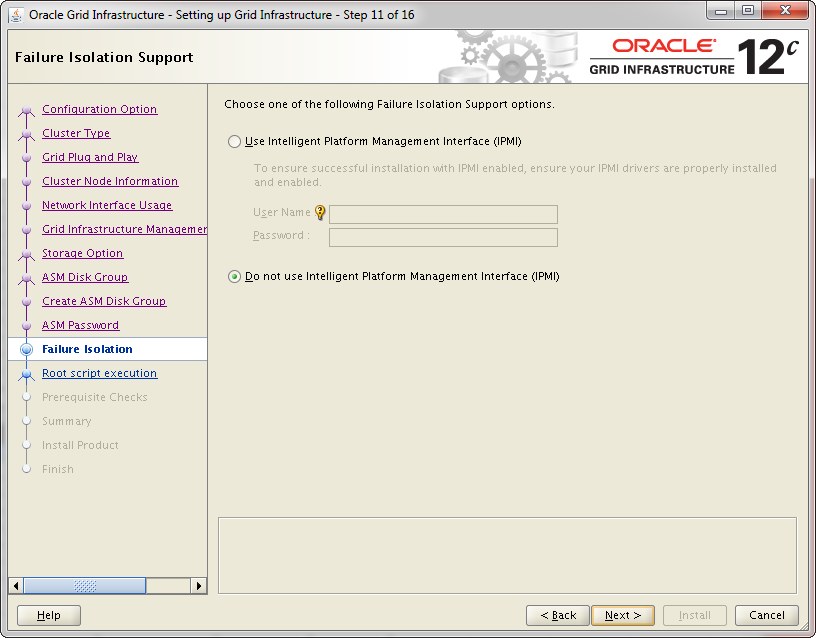816x638 pixels.
Task: Click the Configuration Option step marker icon
Action: point(27,110)
